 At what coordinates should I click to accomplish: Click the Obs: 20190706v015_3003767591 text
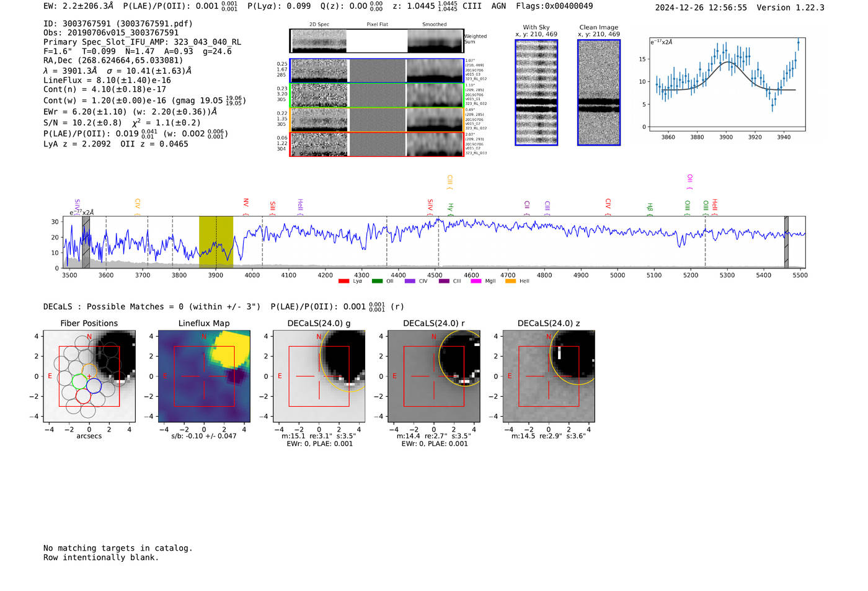111,33
